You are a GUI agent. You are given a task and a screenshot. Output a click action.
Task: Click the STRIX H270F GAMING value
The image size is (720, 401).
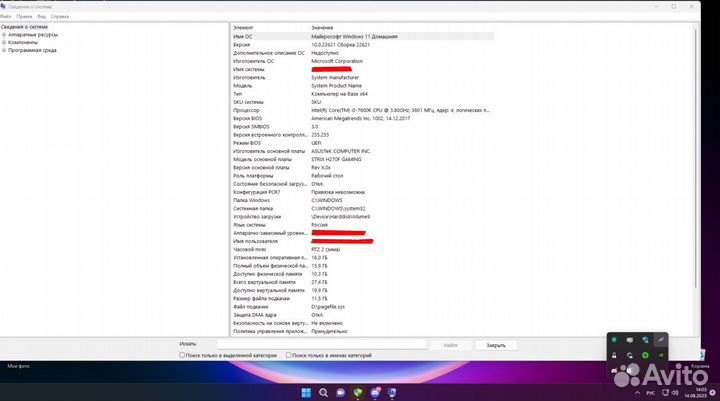click(337, 159)
